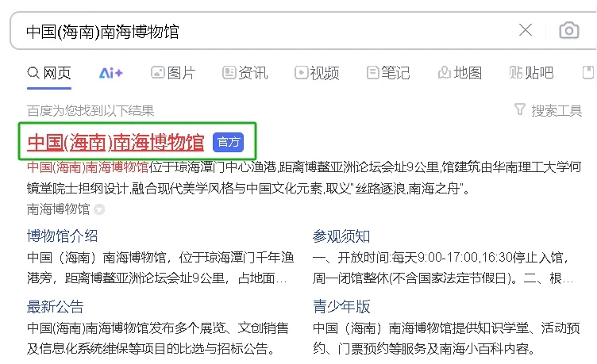Select the 贴吧 tab
This screenshot has height=364, width=597.
[531, 73]
